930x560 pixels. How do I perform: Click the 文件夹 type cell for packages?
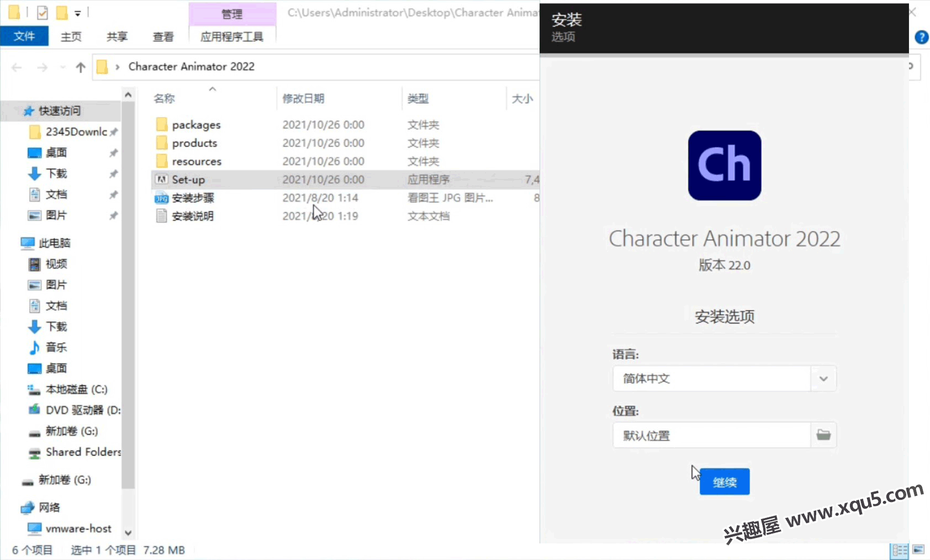(423, 125)
